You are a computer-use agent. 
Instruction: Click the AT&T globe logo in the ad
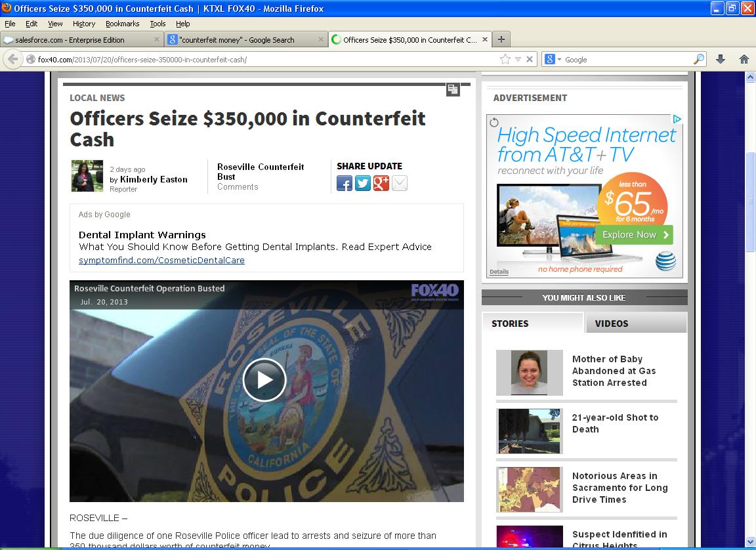pyautogui.click(x=665, y=261)
